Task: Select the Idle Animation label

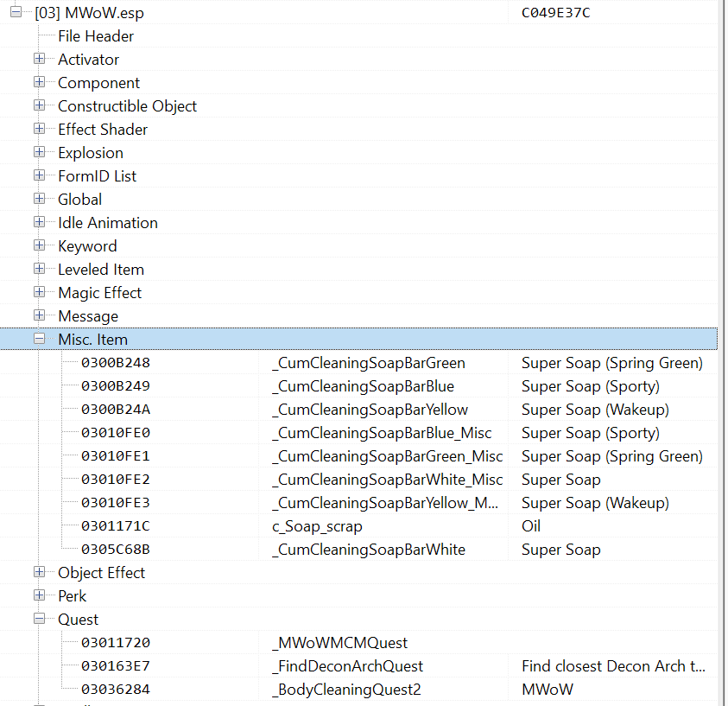Action: (108, 222)
